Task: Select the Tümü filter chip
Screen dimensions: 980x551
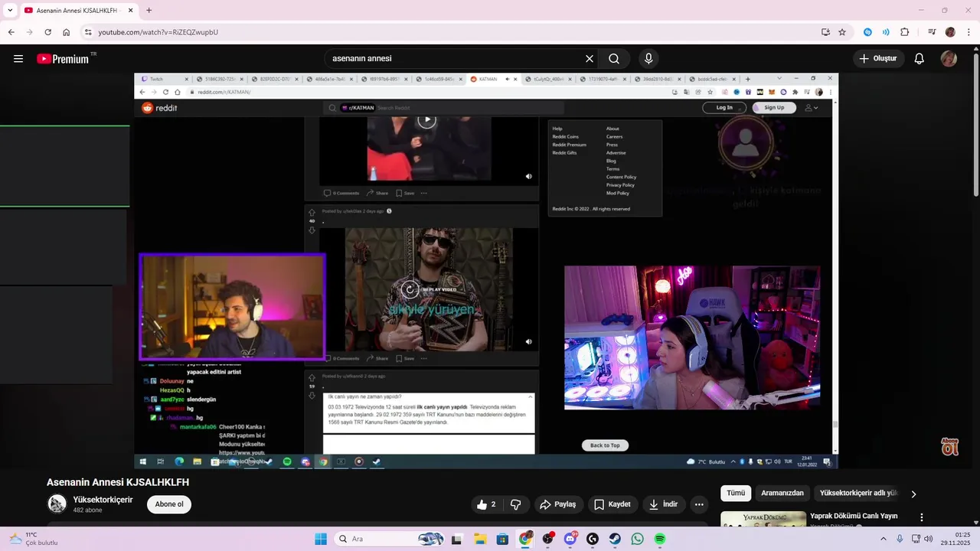Action: tap(736, 494)
